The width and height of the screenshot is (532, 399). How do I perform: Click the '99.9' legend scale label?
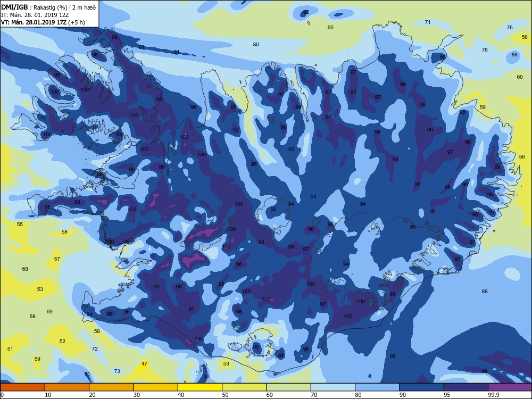coord(493,395)
